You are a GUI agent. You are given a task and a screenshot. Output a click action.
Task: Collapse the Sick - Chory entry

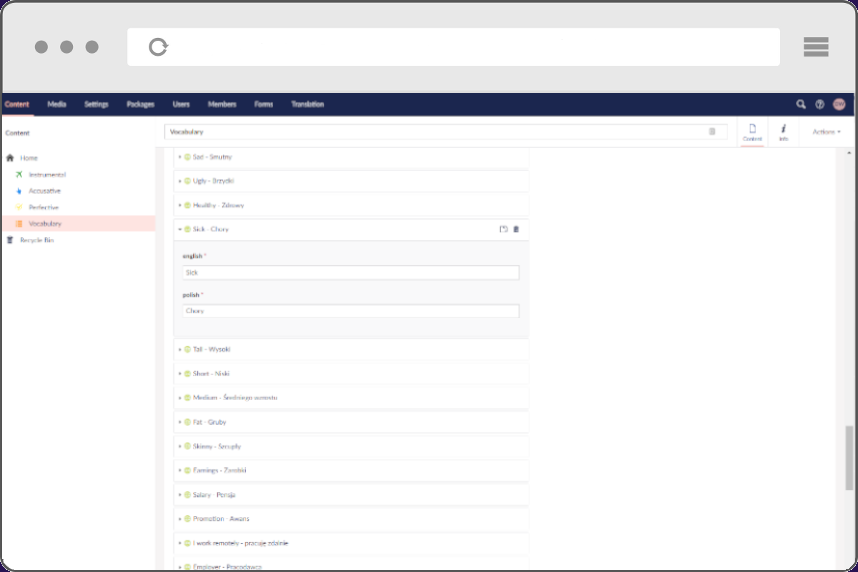pos(180,229)
